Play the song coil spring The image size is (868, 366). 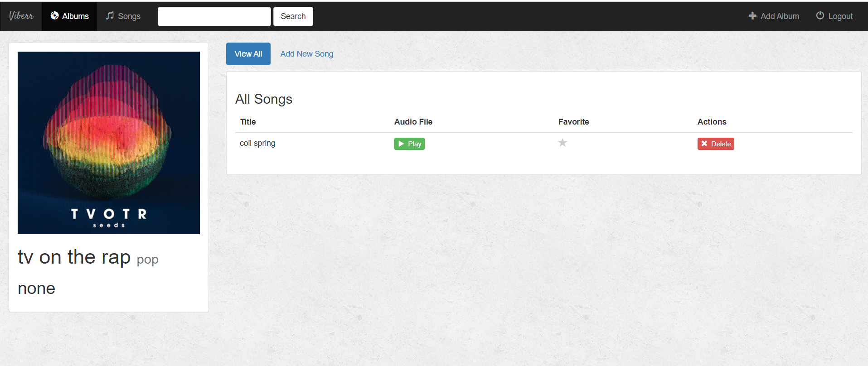[409, 144]
